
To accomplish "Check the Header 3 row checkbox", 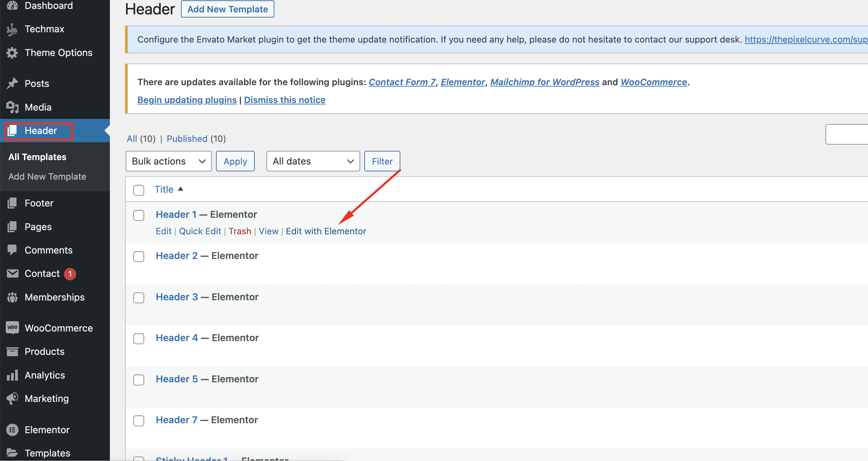I will coord(139,297).
